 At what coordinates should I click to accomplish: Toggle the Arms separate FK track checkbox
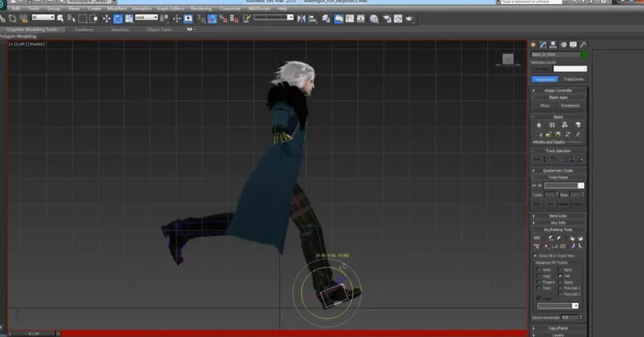pyautogui.click(x=539, y=269)
